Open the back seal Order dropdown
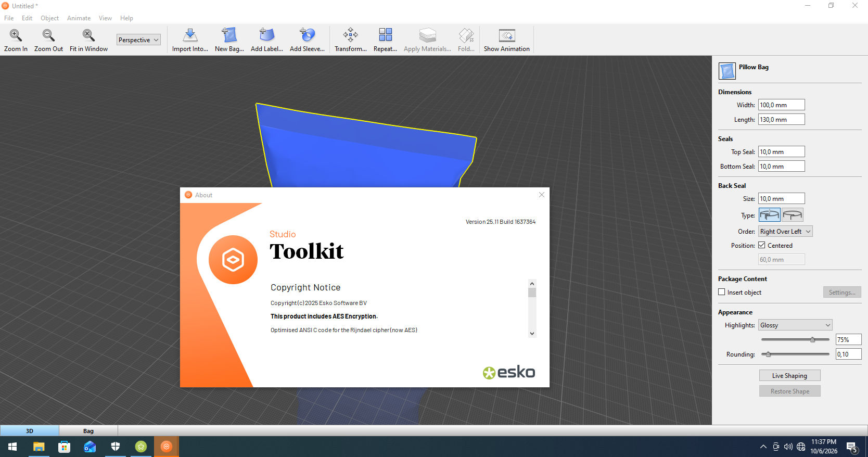This screenshot has height=457, width=868. 785,232
